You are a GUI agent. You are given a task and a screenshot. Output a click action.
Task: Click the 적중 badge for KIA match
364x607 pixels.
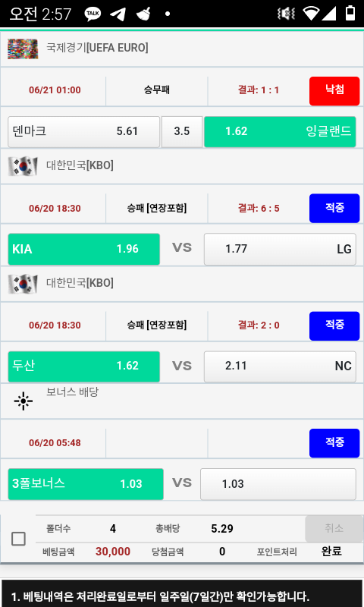[334, 208]
